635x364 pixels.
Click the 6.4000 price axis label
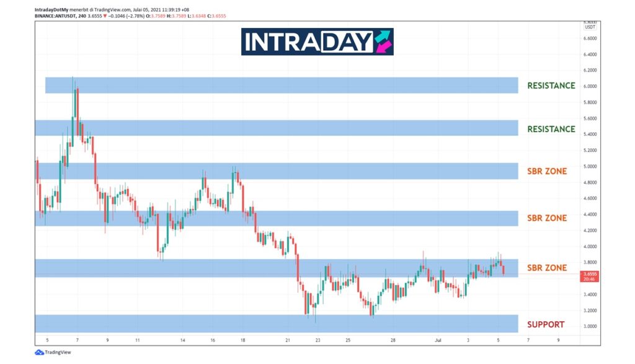click(x=590, y=54)
